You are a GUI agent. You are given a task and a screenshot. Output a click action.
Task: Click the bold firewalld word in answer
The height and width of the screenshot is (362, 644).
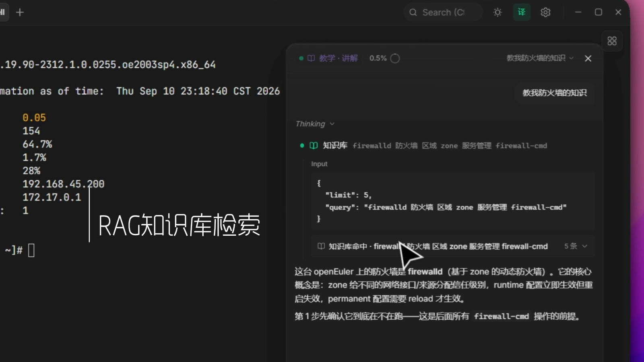click(x=425, y=272)
